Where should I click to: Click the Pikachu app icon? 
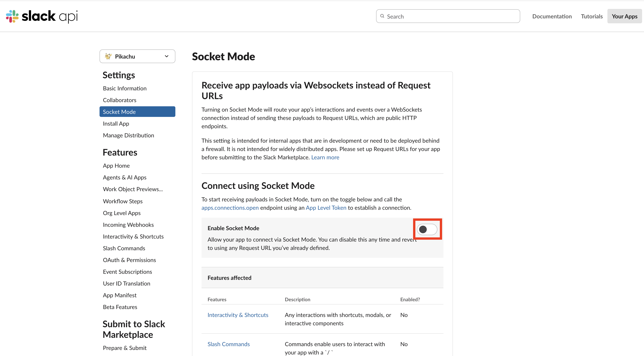click(x=108, y=56)
